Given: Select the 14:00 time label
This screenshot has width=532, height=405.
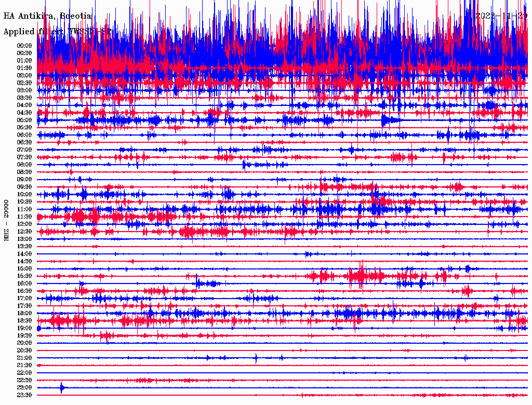Looking at the screenshot, I should click(24, 254).
